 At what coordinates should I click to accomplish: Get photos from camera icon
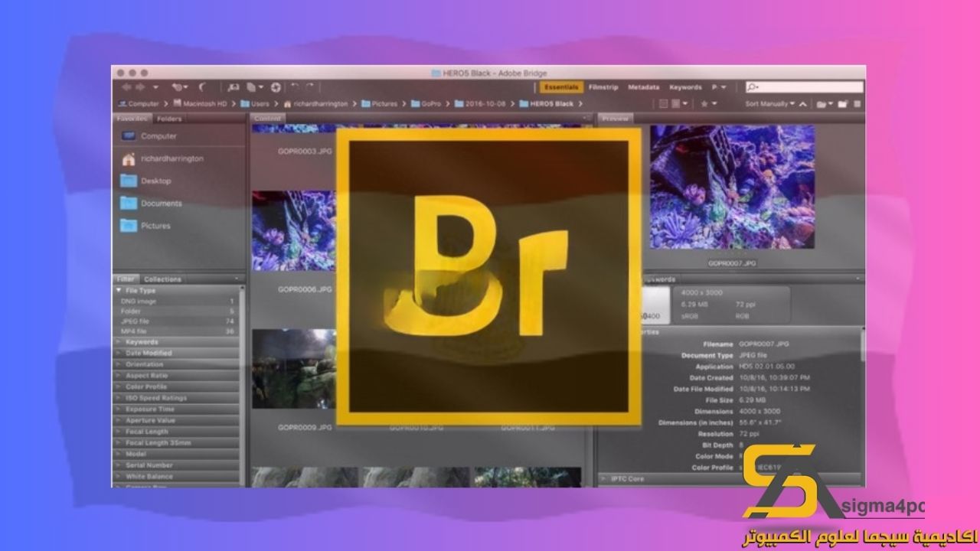tap(234, 87)
